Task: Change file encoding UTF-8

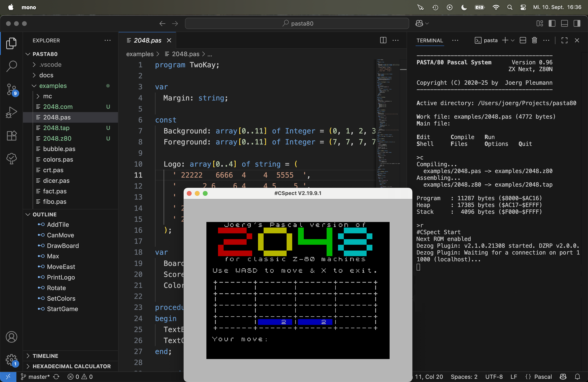Action: (494, 377)
